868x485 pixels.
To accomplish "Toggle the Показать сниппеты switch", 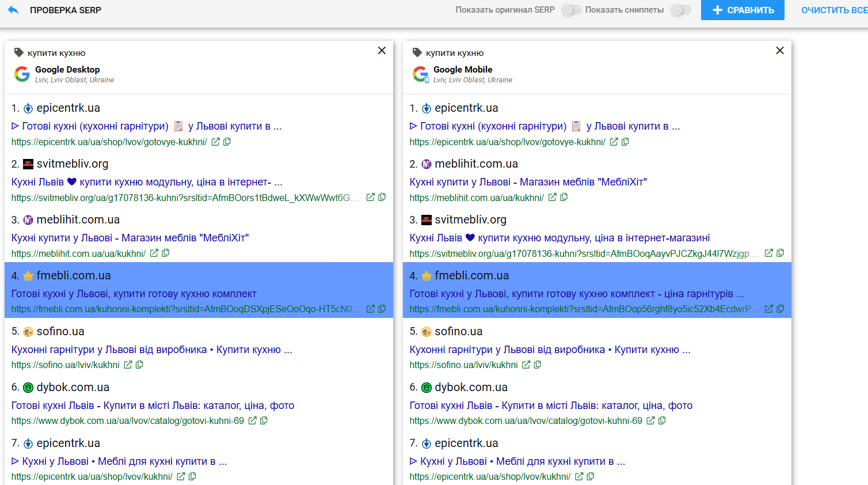I will click(x=680, y=10).
